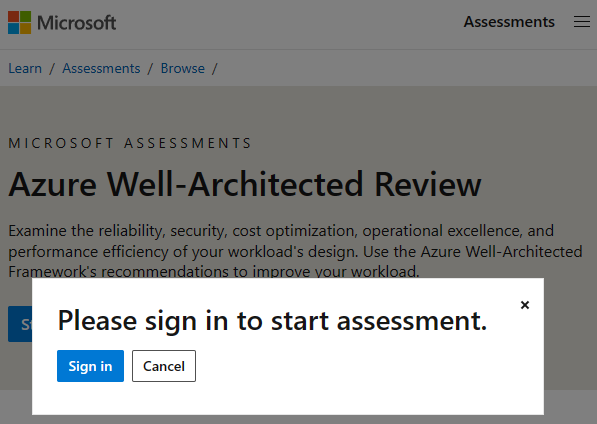
Task: Click the Microsoft four-square logo
Action: pos(19,22)
